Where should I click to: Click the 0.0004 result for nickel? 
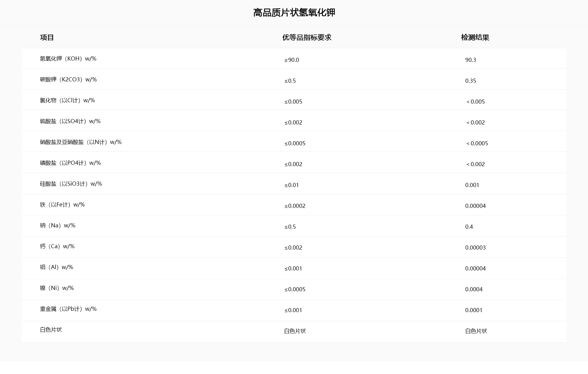pyautogui.click(x=474, y=290)
